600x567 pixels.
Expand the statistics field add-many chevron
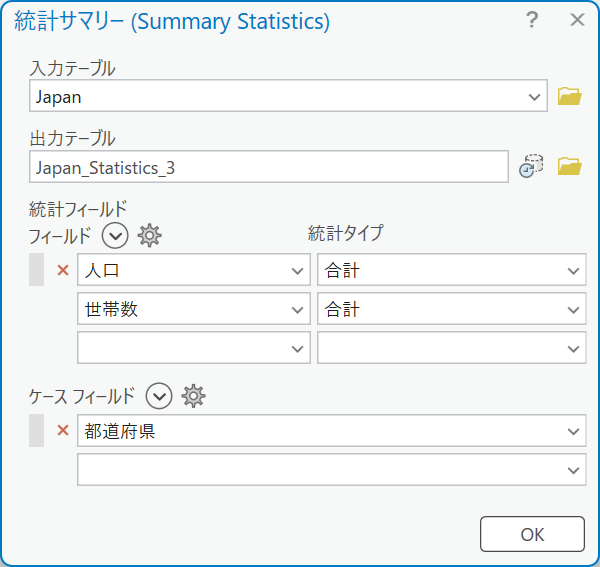tap(115, 235)
